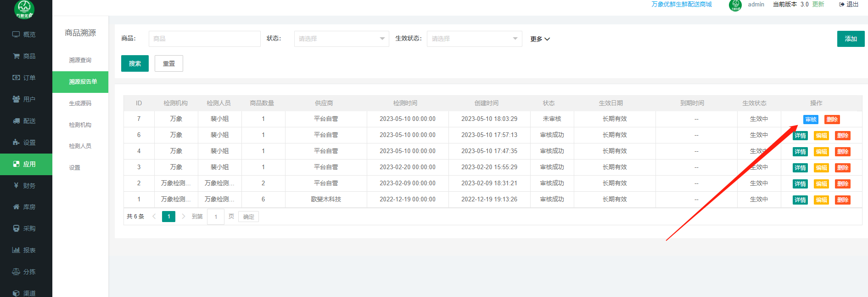Open the 用户 users icon

[x=16, y=99]
